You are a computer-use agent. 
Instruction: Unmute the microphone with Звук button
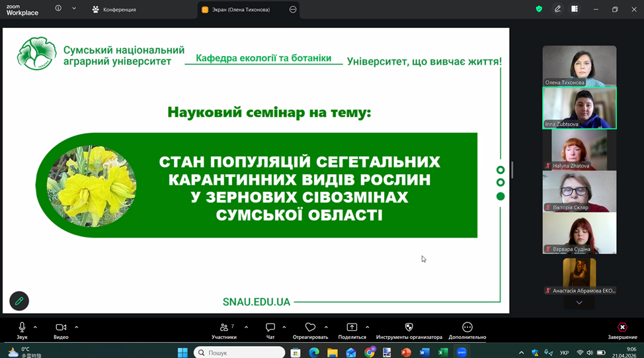22,330
